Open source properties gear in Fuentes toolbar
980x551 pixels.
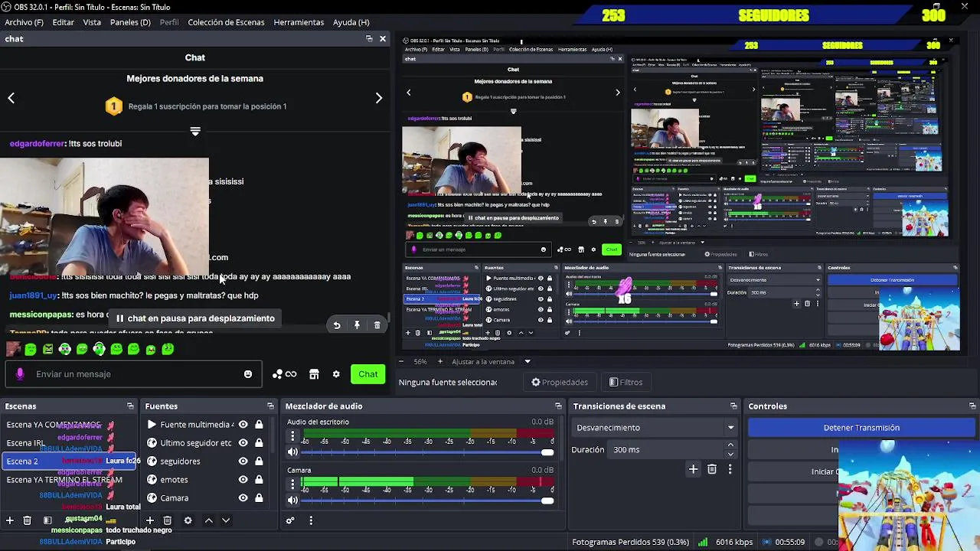188,520
